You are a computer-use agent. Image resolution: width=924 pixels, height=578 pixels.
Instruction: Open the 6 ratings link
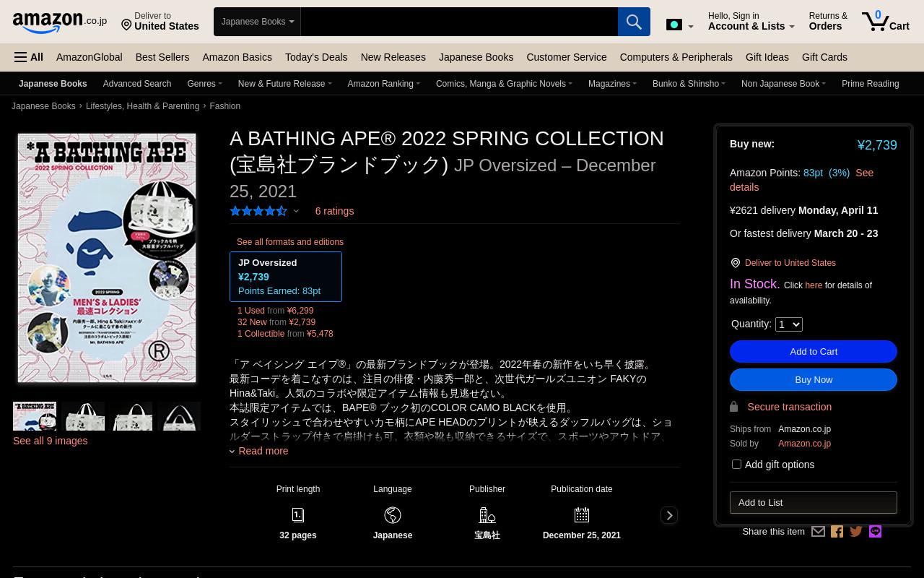coord(334,211)
